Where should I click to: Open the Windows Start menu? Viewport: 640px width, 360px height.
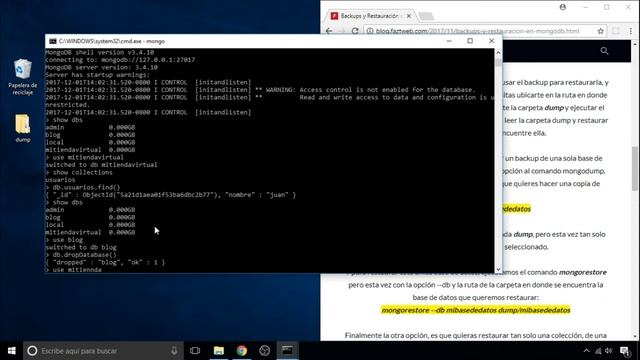(11, 351)
